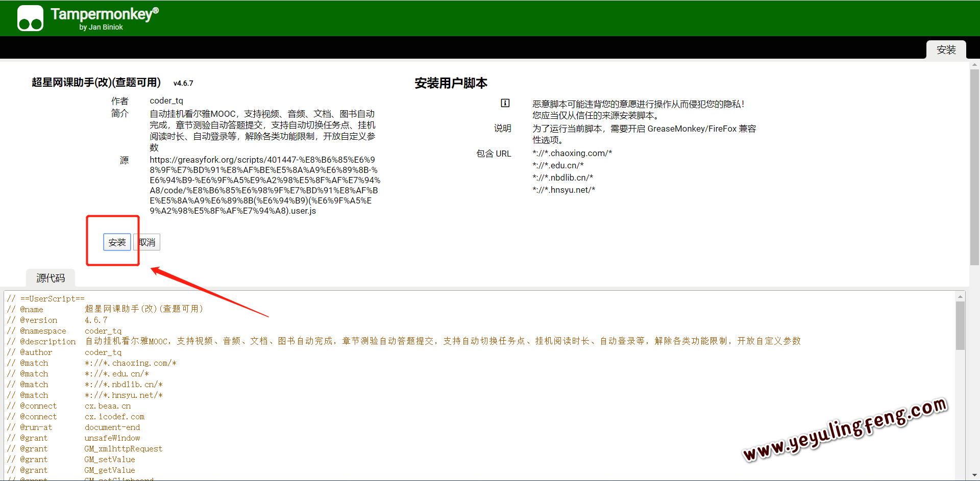Click the page's vertical scrollbar thumb
This screenshot has height=481, width=980.
click(x=974, y=167)
